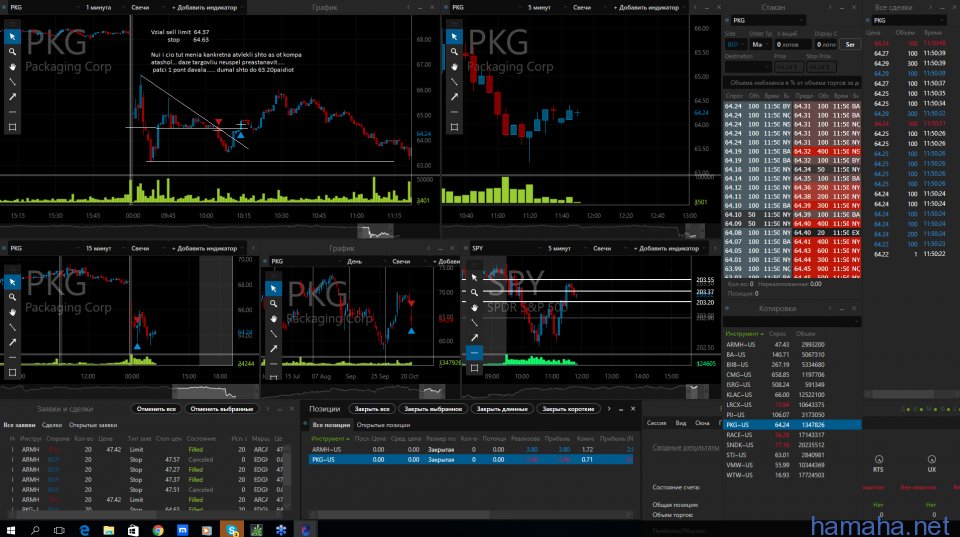Screen dimensions: 960x537
Task: Open the Destination dropdown in Стакан
Action: (748, 67)
